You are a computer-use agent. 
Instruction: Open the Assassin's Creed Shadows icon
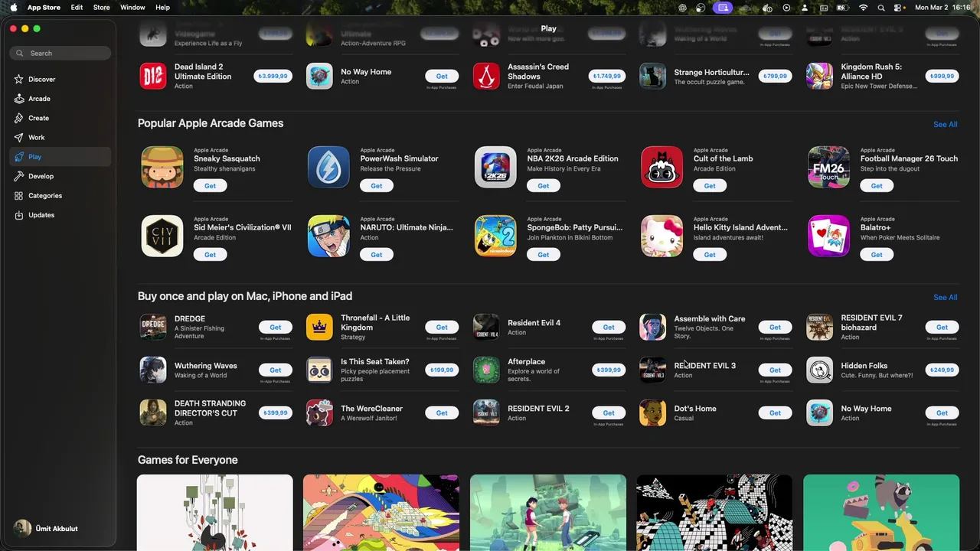click(486, 76)
